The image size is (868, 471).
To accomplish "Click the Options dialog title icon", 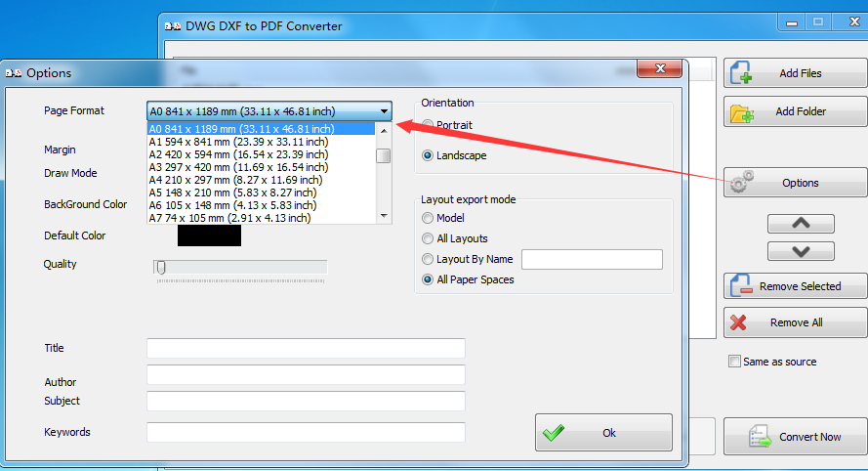I will [x=14, y=73].
